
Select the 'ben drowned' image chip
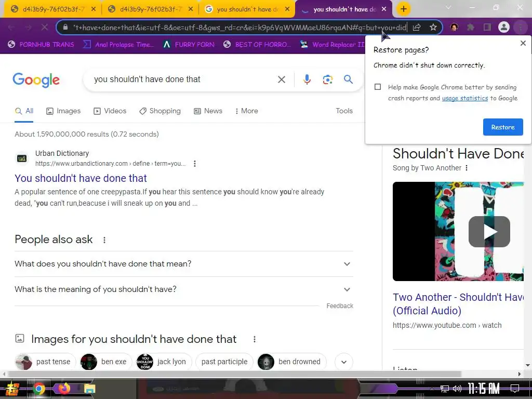[291, 362]
